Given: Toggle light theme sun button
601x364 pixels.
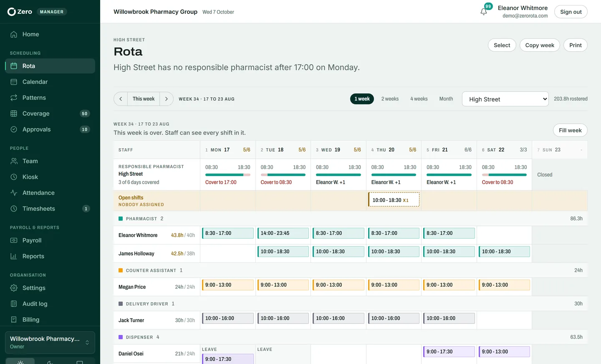Looking at the screenshot, I should coord(20,361).
